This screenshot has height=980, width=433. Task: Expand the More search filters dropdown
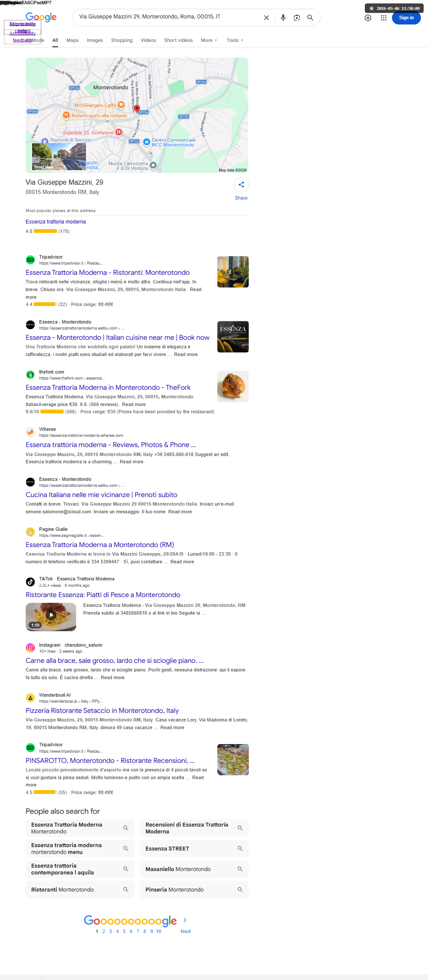coord(209,40)
